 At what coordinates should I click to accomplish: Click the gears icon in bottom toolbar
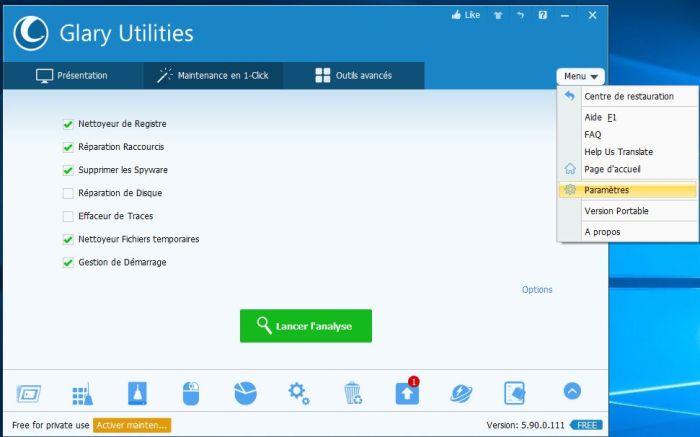point(298,393)
